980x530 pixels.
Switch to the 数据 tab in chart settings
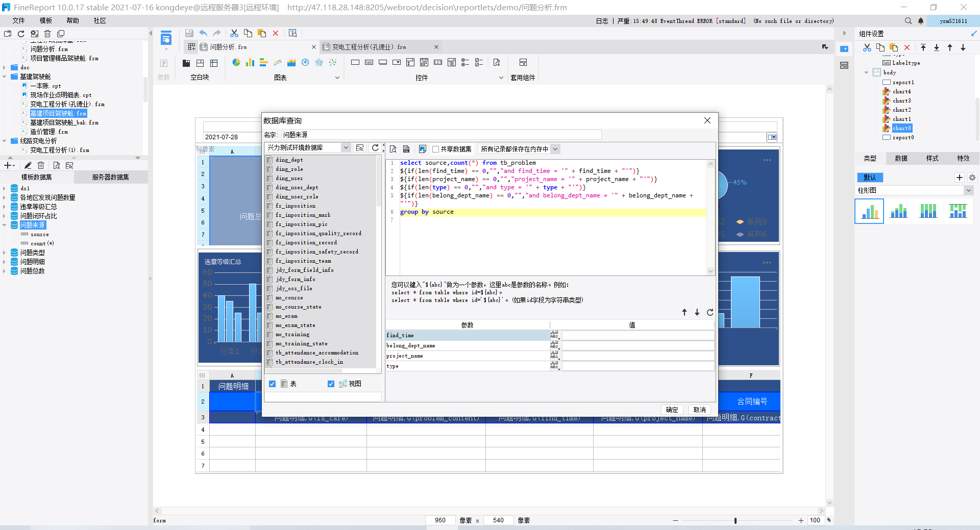click(901, 158)
